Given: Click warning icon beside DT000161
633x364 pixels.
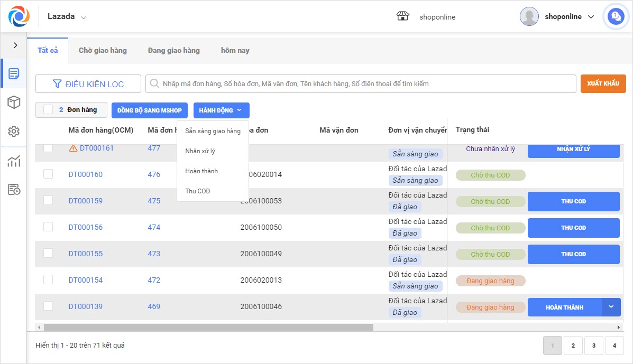Looking at the screenshot, I should [74, 148].
